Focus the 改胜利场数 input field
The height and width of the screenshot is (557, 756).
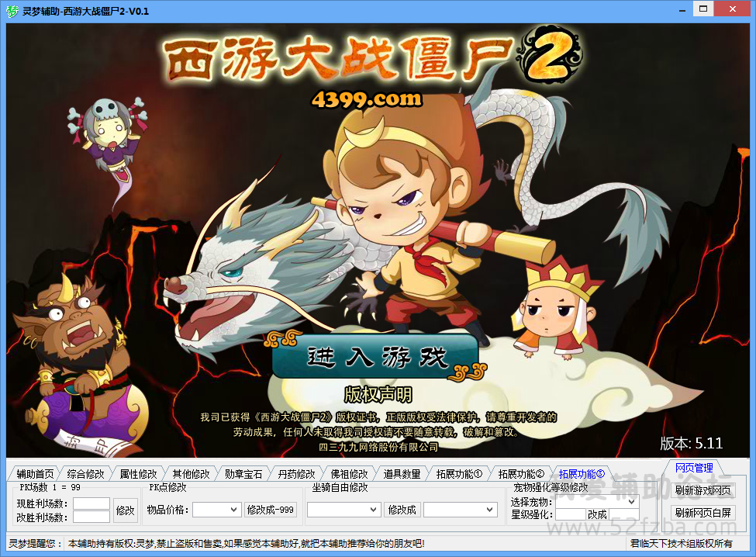click(91, 517)
